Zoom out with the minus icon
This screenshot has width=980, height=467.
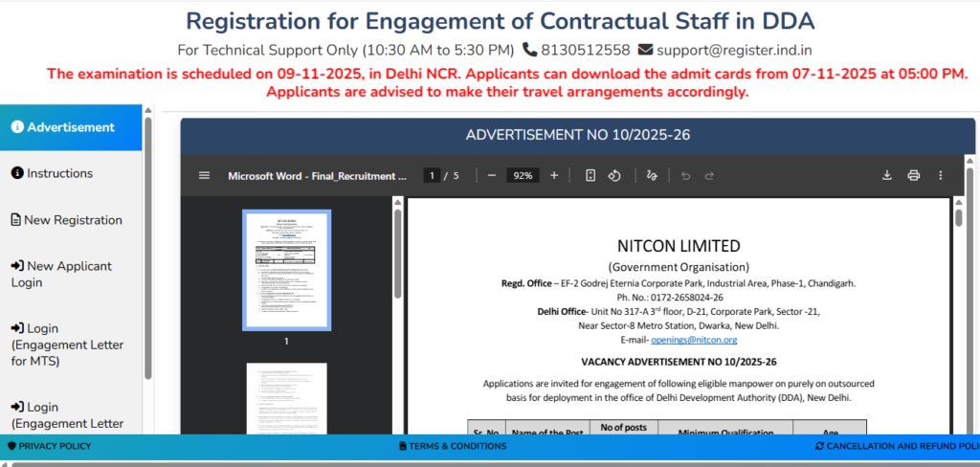491,176
